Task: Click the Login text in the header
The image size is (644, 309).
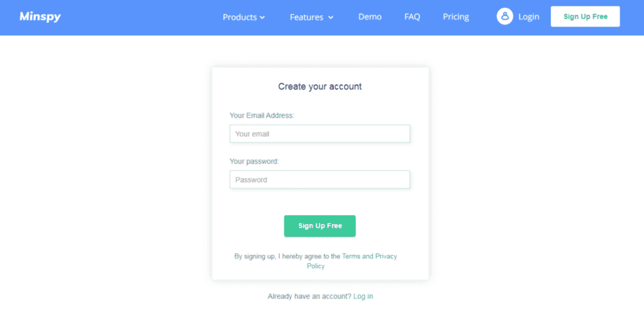Action: click(x=528, y=17)
